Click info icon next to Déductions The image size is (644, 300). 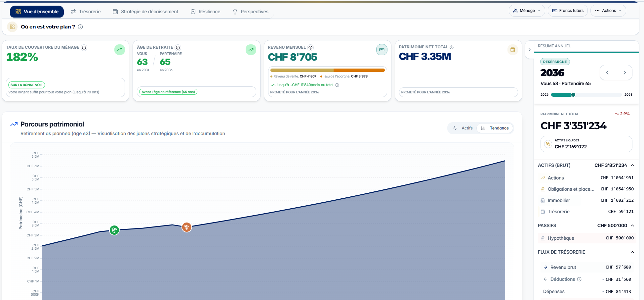click(579, 279)
